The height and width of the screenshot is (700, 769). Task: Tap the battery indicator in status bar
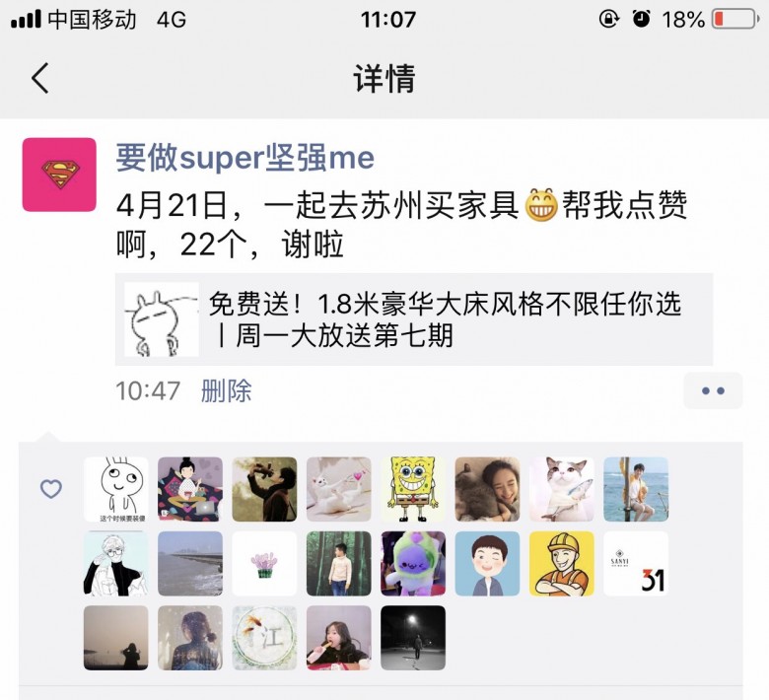pos(734,20)
